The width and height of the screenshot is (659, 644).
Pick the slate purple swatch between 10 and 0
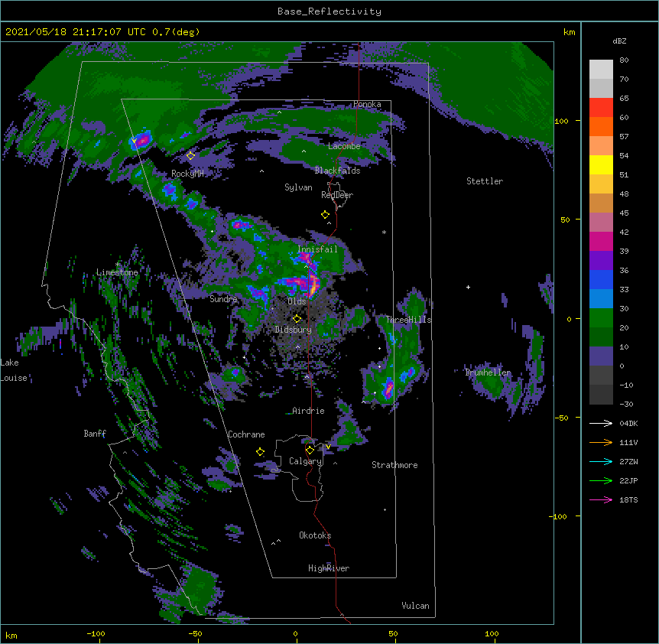coord(601,356)
